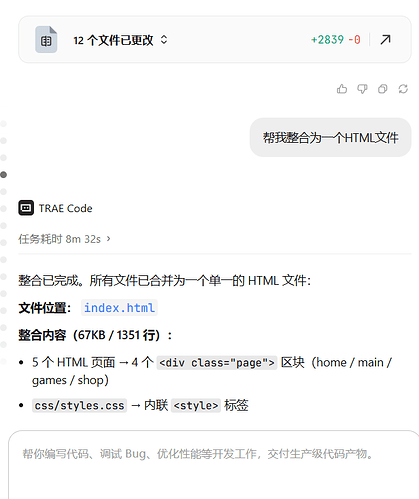Regenerate the response with refresh icon

pos(403,89)
